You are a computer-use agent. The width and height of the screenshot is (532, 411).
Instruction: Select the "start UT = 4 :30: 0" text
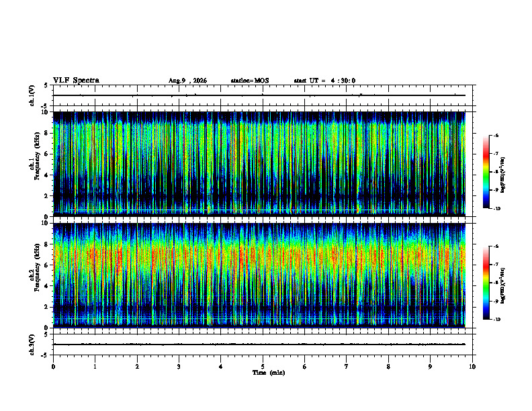coord(324,81)
